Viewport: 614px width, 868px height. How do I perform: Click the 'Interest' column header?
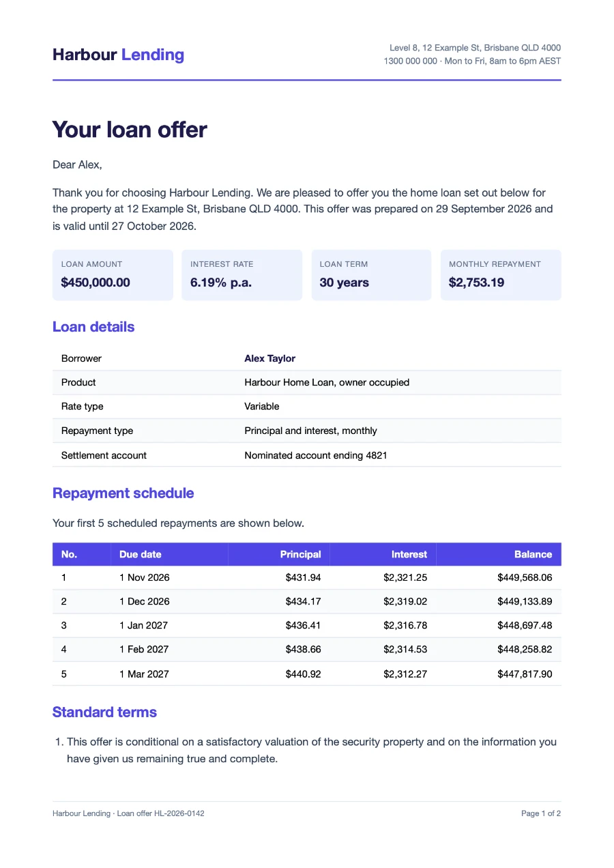click(x=409, y=554)
